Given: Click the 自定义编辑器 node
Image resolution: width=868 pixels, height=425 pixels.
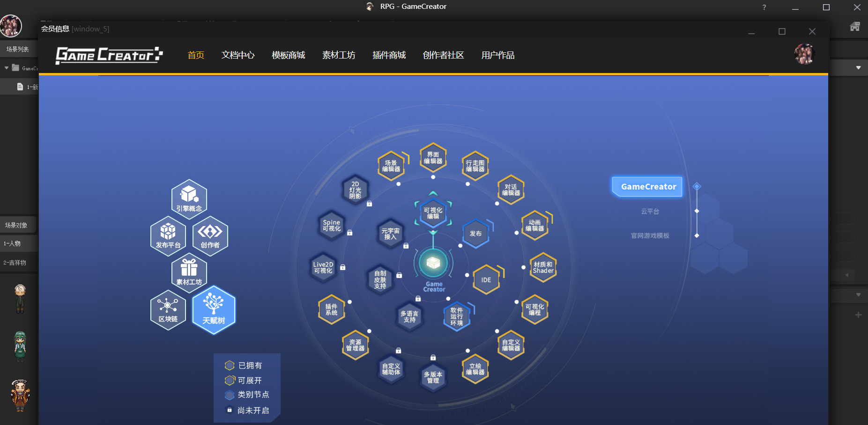Looking at the screenshot, I should (x=511, y=345).
